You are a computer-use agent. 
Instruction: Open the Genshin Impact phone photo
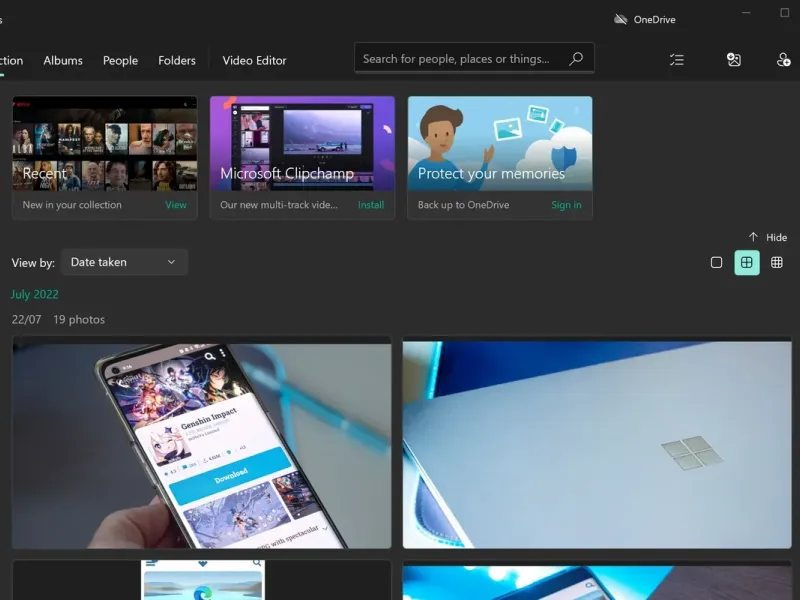pyautogui.click(x=202, y=442)
